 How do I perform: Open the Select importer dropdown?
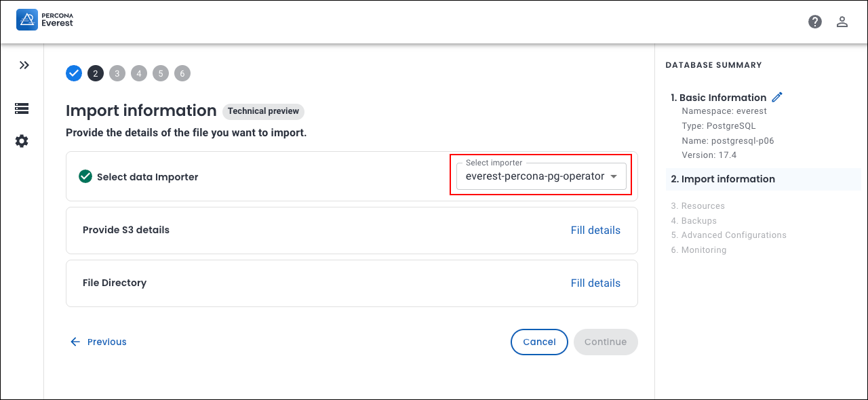(534, 176)
